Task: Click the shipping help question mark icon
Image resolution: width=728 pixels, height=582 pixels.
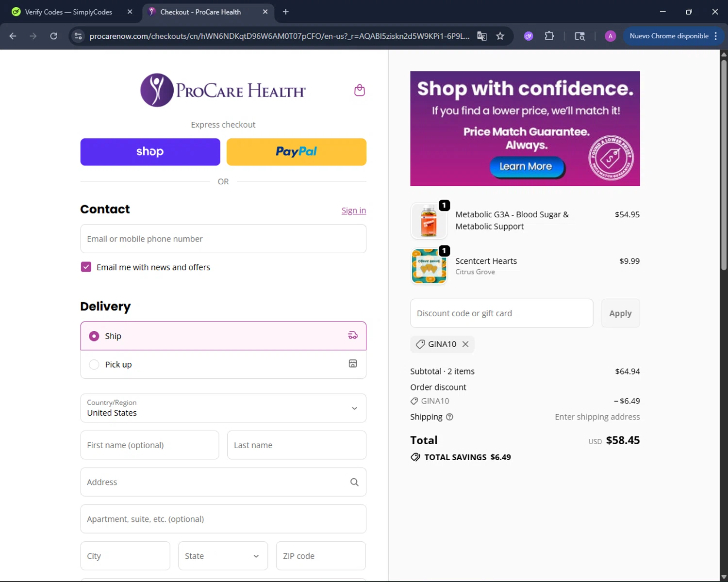Action: click(x=449, y=417)
